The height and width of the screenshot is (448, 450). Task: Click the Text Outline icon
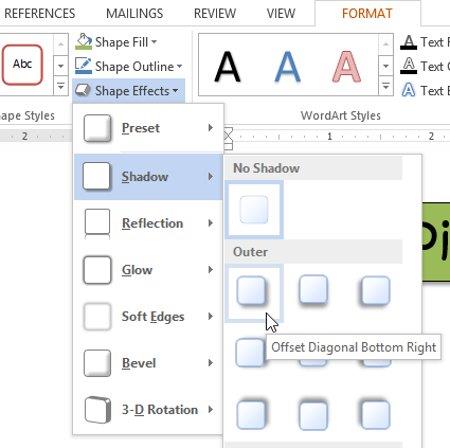(408, 66)
